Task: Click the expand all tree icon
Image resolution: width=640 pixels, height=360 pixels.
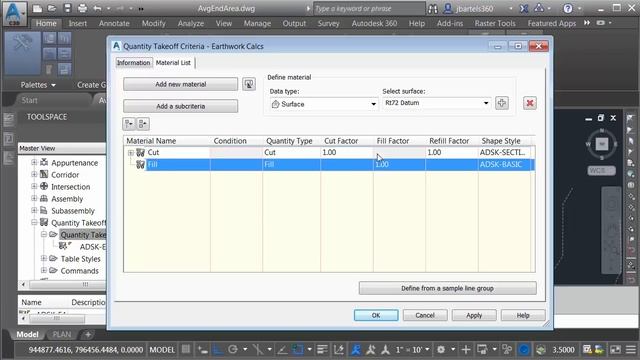Action: pyautogui.click(x=129, y=124)
